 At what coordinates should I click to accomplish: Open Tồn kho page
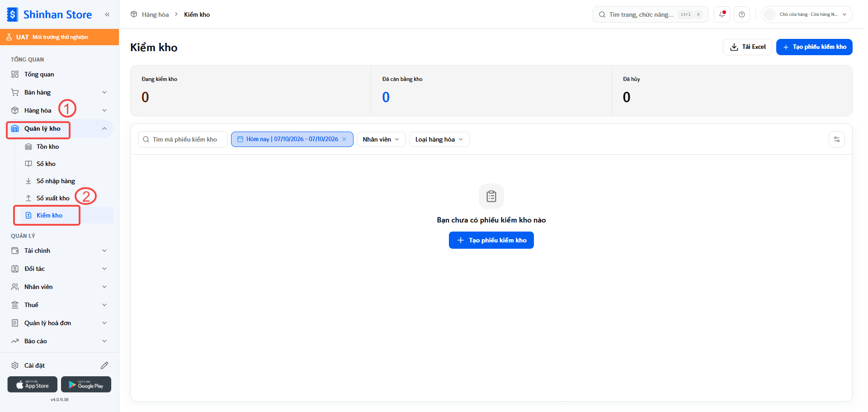pos(66,147)
